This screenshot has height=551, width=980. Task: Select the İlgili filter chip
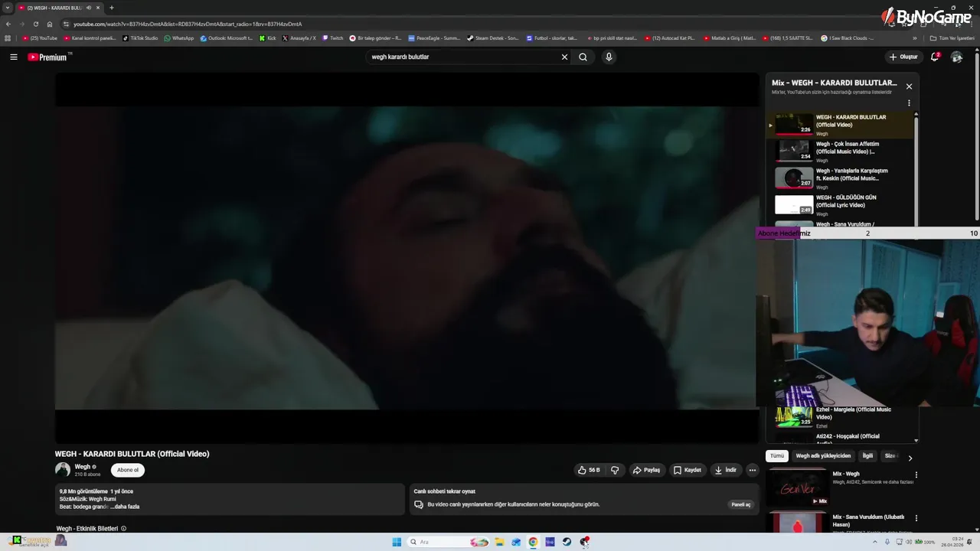[867, 456]
